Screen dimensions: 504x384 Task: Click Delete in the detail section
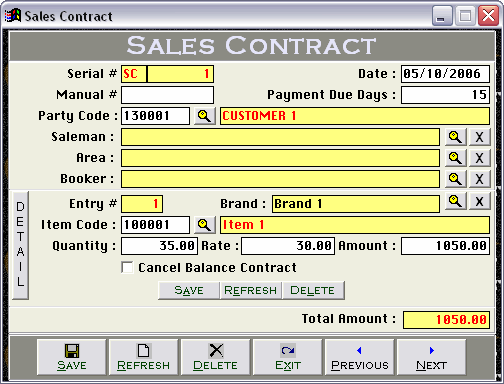click(313, 290)
